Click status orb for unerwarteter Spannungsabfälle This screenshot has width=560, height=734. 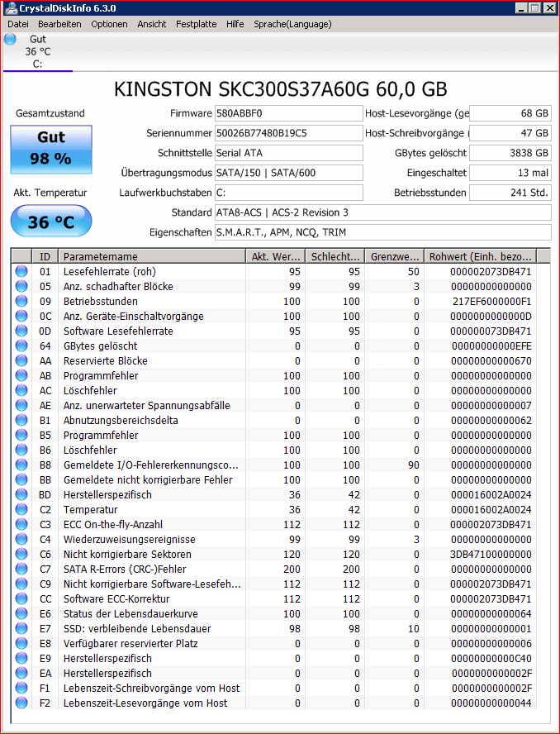click(21, 405)
